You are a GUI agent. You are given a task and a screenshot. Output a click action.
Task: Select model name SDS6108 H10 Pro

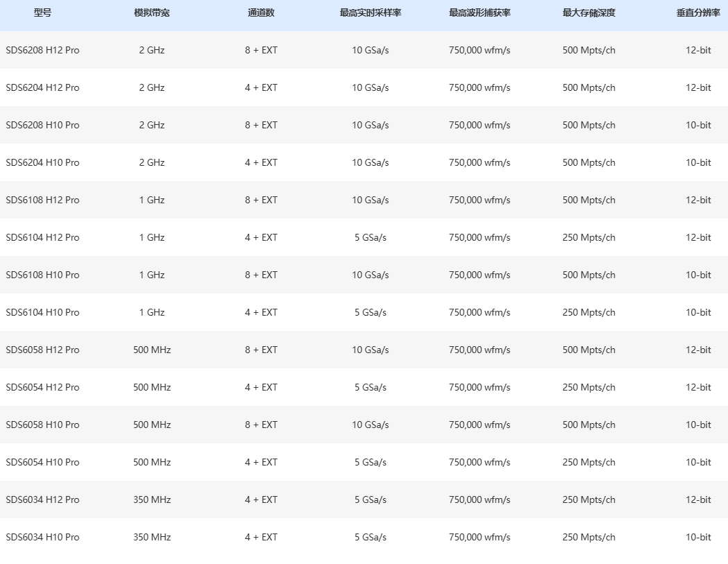click(x=43, y=275)
